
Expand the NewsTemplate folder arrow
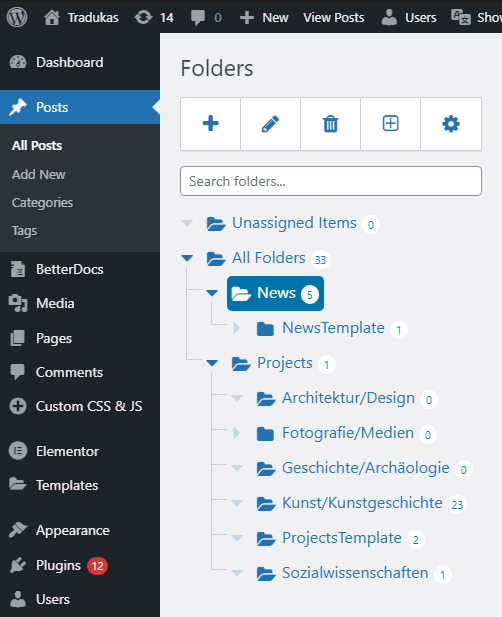pyautogui.click(x=236, y=328)
